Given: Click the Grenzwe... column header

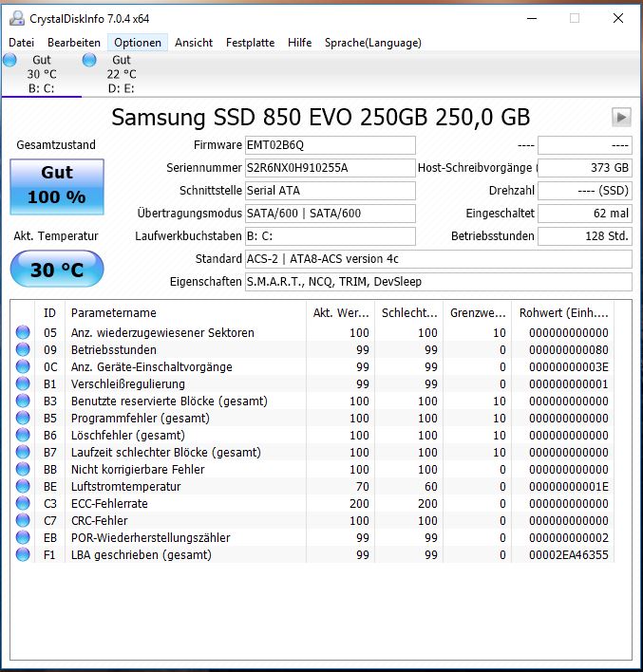Looking at the screenshot, I should [478, 313].
